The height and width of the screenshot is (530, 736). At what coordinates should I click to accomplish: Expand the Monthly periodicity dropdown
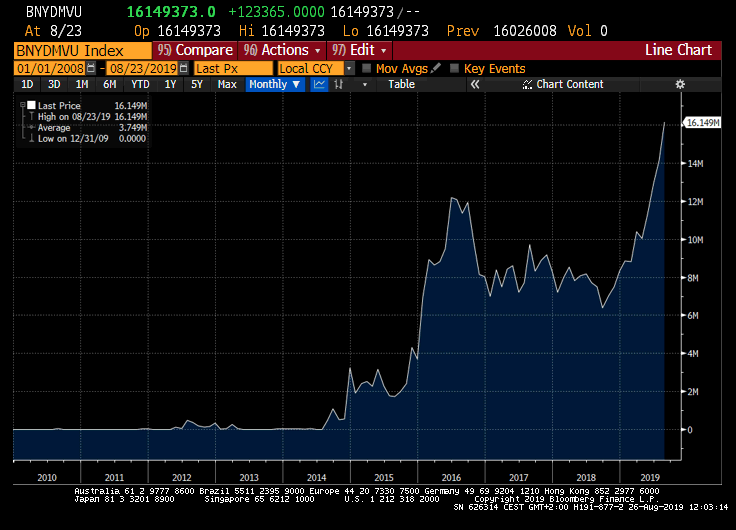[x=274, y=85]
